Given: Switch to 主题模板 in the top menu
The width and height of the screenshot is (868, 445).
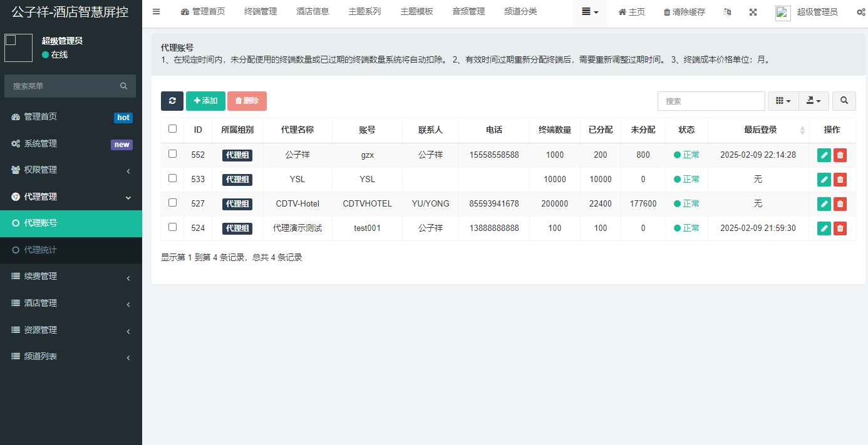Looking at the screenshot, I should tap(416, 11).
